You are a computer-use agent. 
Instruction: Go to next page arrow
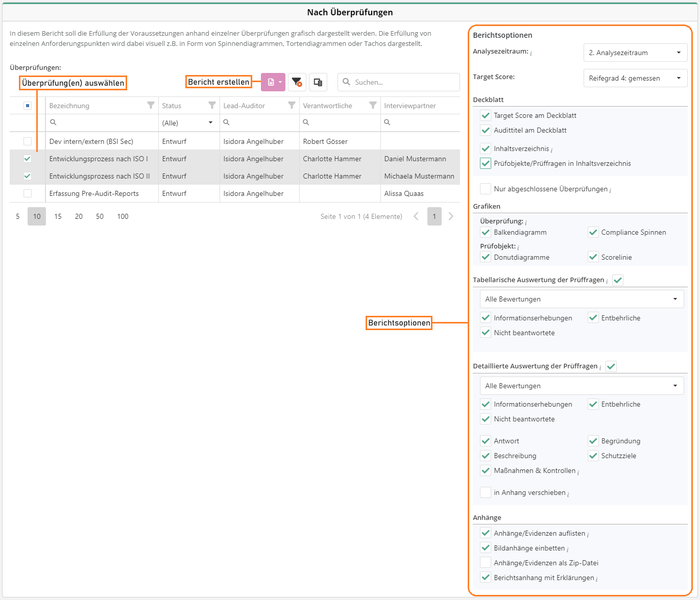[451, 216]
